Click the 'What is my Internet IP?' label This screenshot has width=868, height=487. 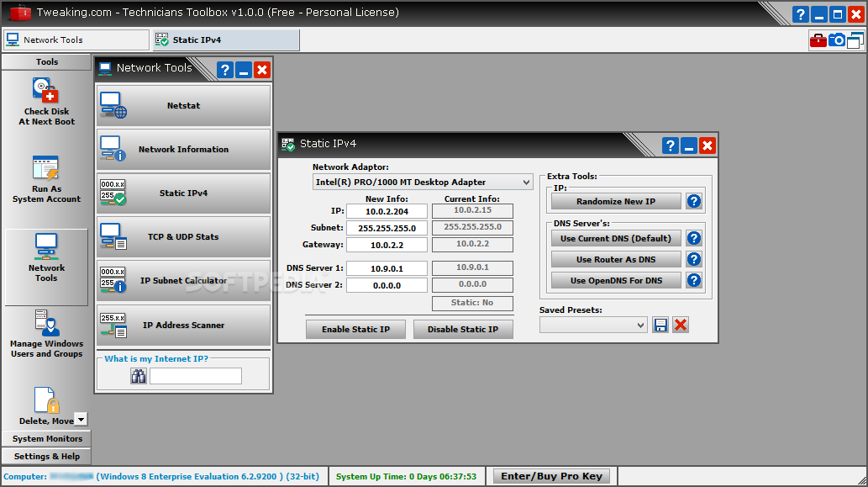pyautogui.click(x=156, y=359)
